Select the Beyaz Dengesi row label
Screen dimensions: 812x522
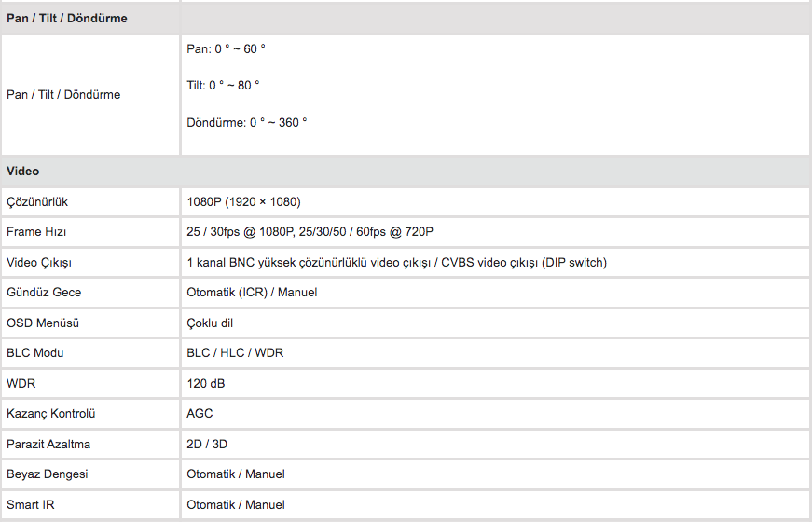pos(48,474)
